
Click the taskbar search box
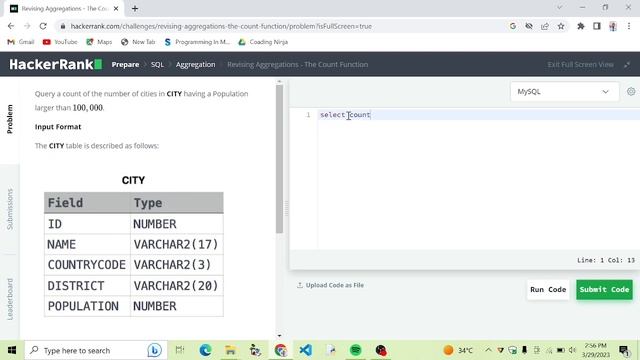pyautogui.click(x=96, y=350)
